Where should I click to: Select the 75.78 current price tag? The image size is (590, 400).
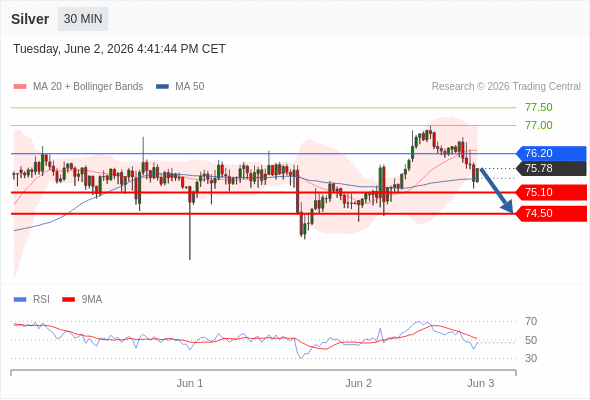coord(551,168)
